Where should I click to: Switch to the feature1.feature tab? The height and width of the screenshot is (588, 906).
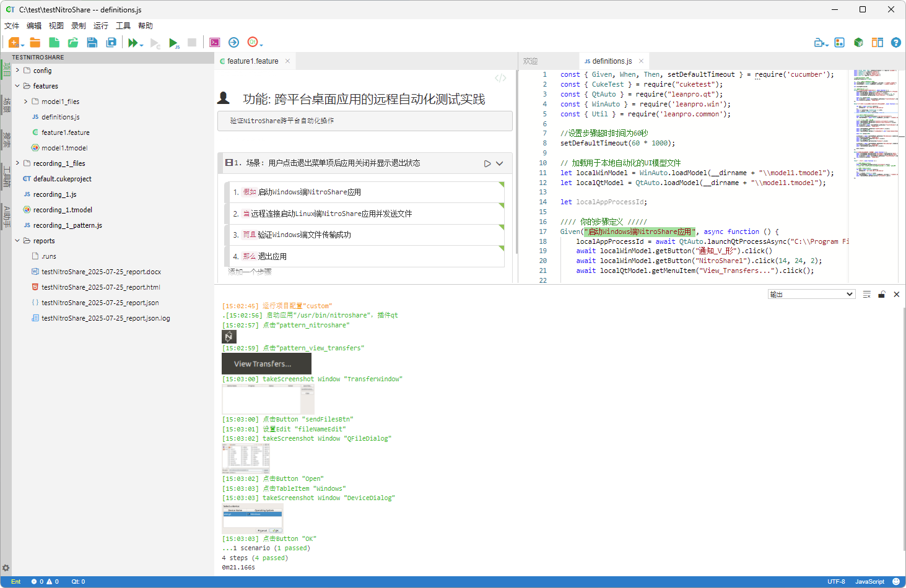coord(253,61)
